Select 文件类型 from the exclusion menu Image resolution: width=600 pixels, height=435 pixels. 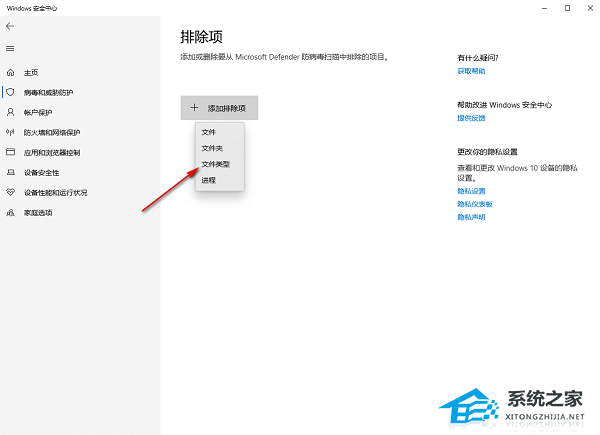pos(220,164)
